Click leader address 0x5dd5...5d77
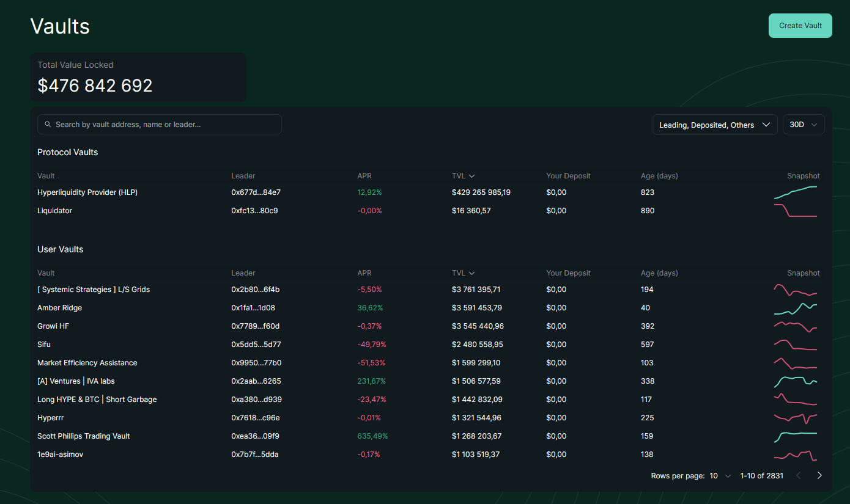 click(x=256, y=345)
